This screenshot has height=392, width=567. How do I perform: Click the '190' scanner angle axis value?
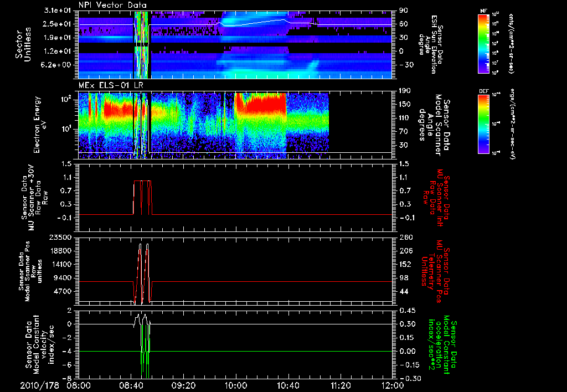405,90
